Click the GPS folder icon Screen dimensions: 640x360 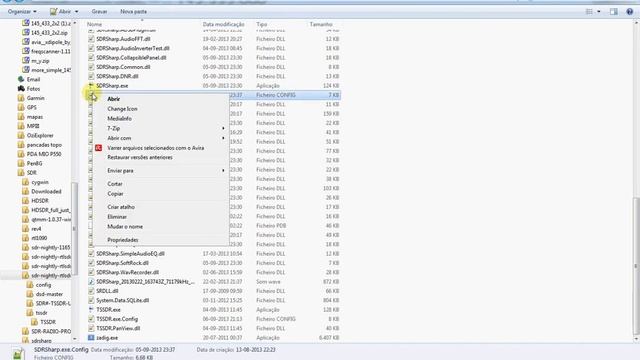[x=21, y=107]
